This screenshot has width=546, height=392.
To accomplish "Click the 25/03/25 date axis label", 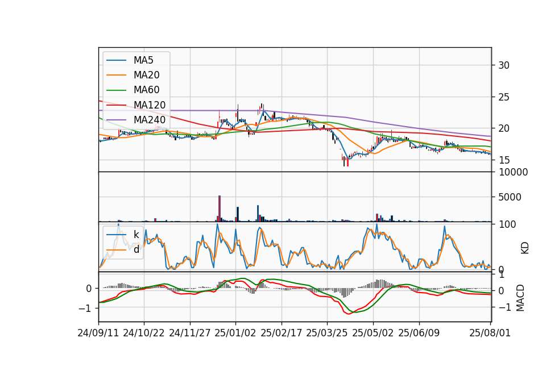I will [327, 333].
